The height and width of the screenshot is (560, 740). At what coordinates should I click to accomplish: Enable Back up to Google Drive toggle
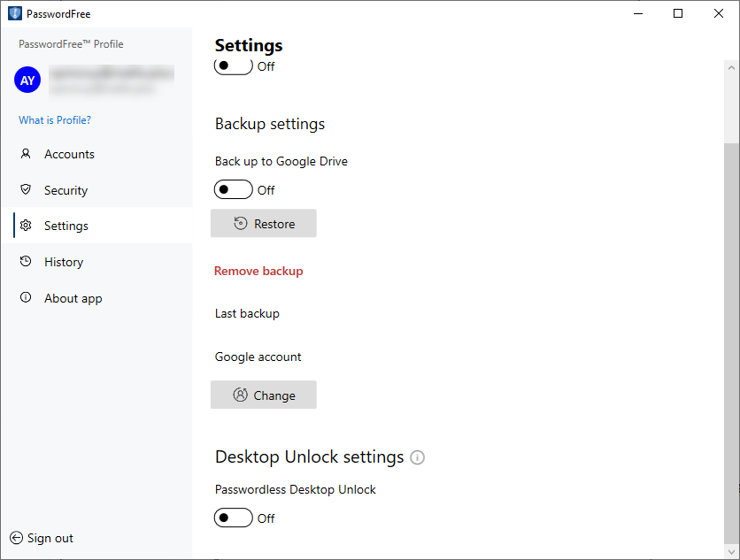pos(234,189)
